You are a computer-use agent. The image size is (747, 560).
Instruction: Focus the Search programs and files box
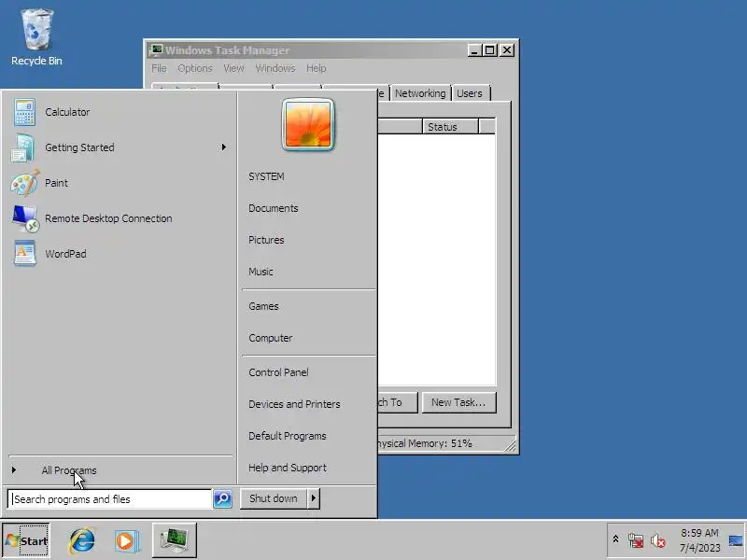point(110,499)
